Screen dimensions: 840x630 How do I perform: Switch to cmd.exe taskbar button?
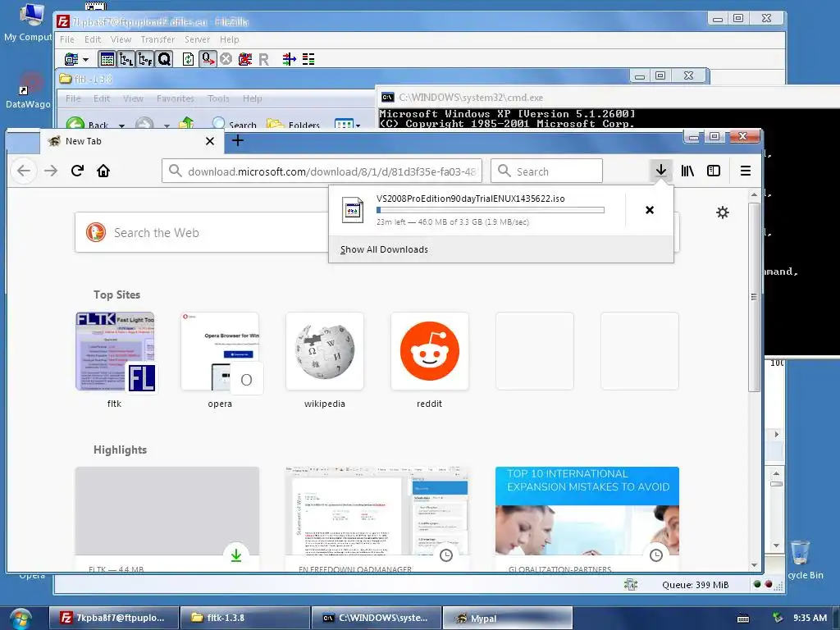pyautogui.click(x=377, y=618)
